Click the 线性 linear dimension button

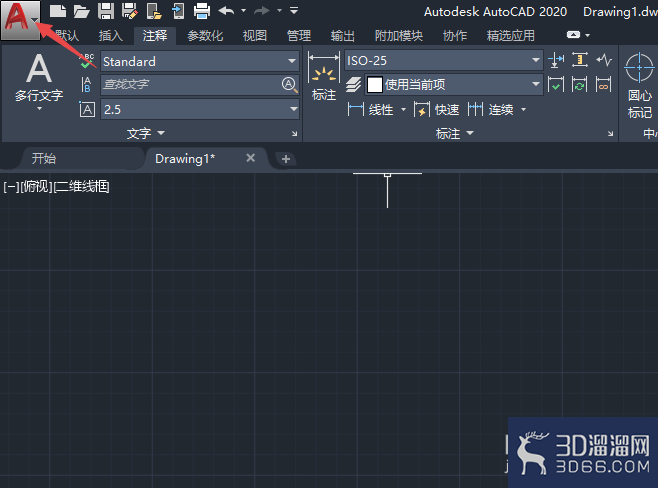pos(371,110)
